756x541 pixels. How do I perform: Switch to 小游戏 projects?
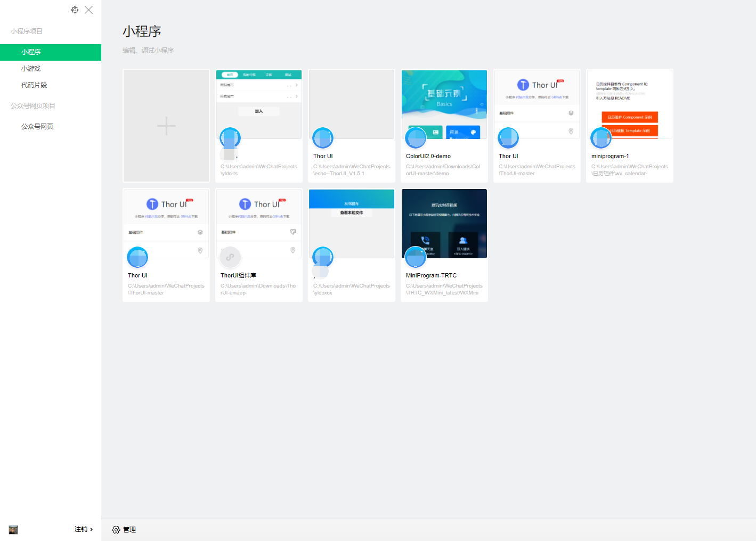[31, 69]
